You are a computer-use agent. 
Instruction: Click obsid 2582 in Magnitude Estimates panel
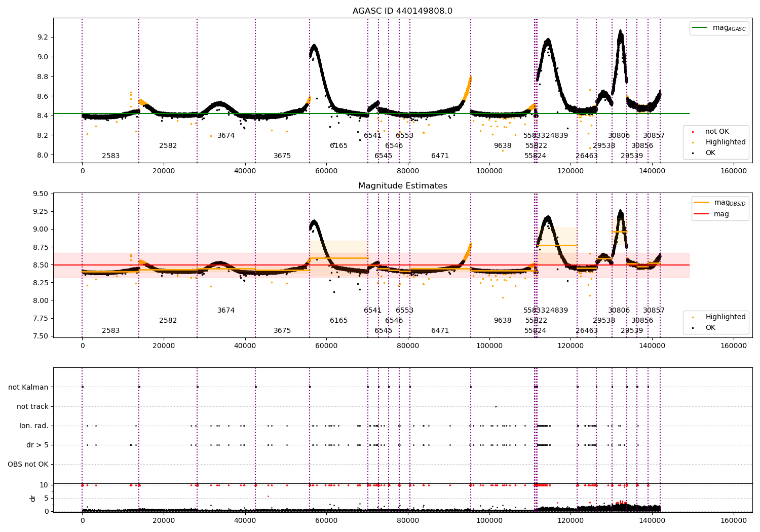point(168,321)
